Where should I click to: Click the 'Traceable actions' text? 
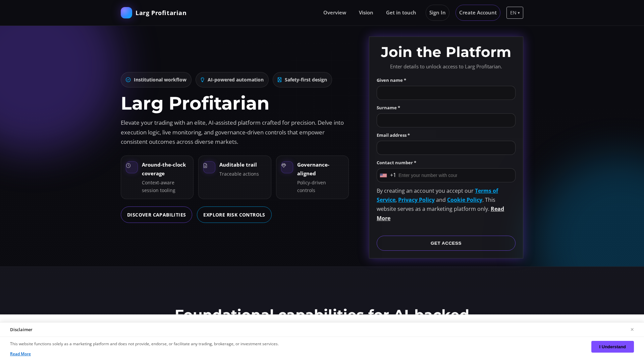click(x=239, y=174)
